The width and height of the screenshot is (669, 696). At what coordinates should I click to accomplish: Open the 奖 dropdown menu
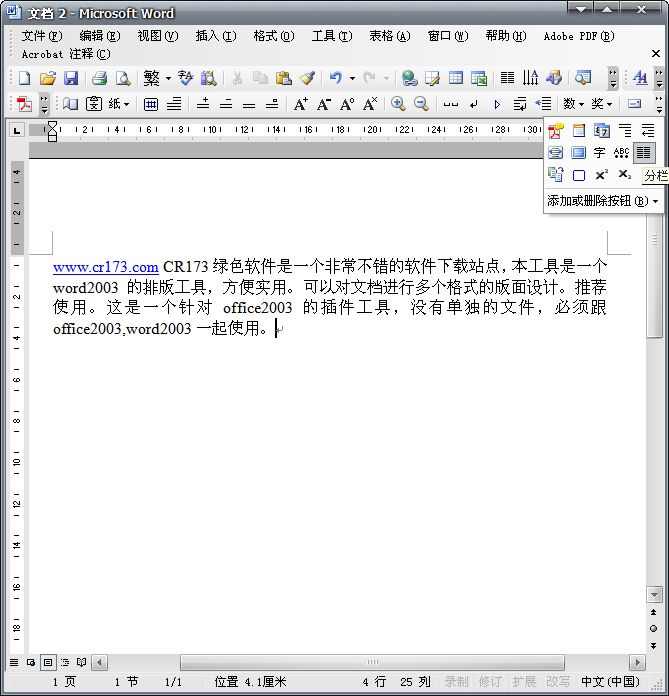[601, 104]
